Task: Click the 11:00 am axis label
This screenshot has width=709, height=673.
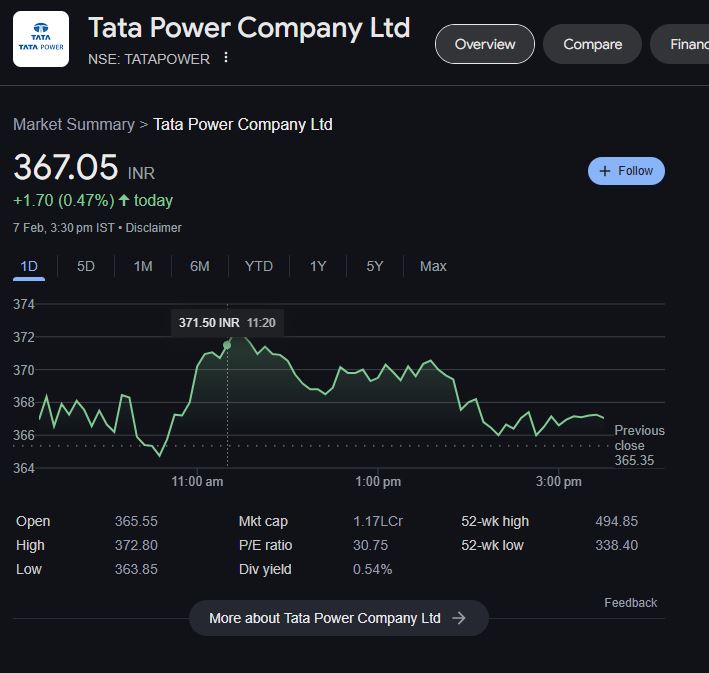Action: (x=197, y=481)
